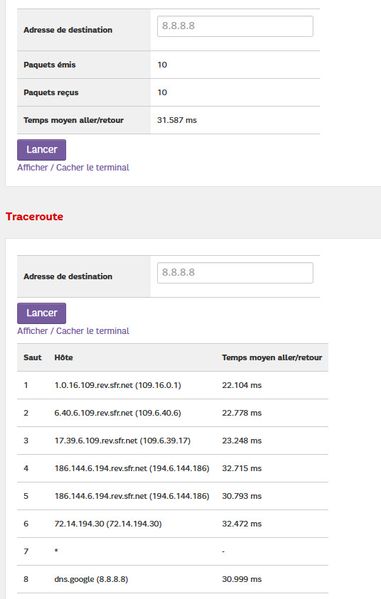This screenshot has height=599, width=381.
Task: Select hop 4 host 186.144.6.194.rev.sfr.net
Action: point(132,468)
